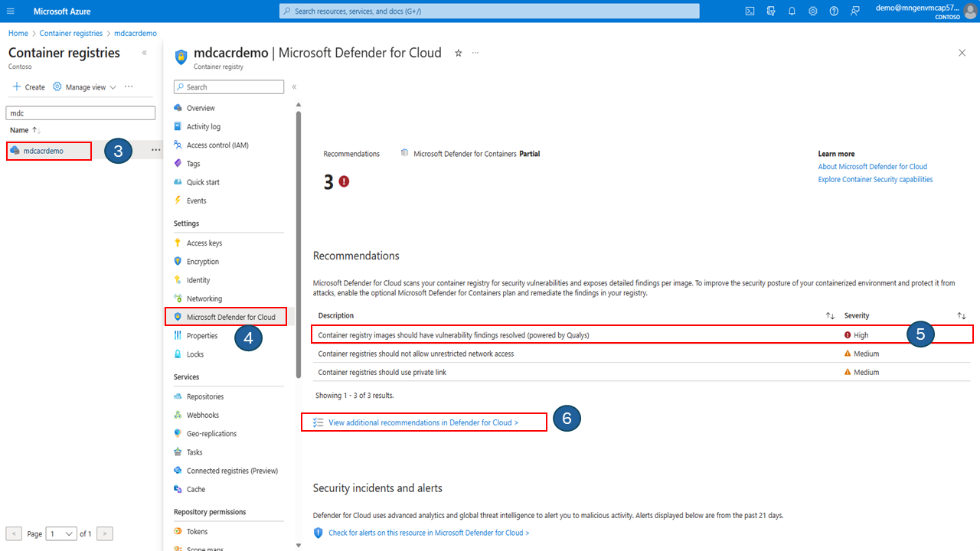This screenshot has width=980, height=551.
Task: Go to the next page arrow
Action: 106,533
